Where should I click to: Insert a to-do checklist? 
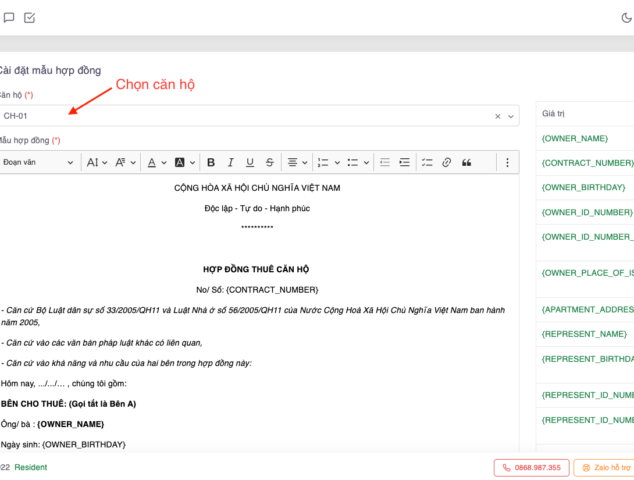click(x=426, y=162)
